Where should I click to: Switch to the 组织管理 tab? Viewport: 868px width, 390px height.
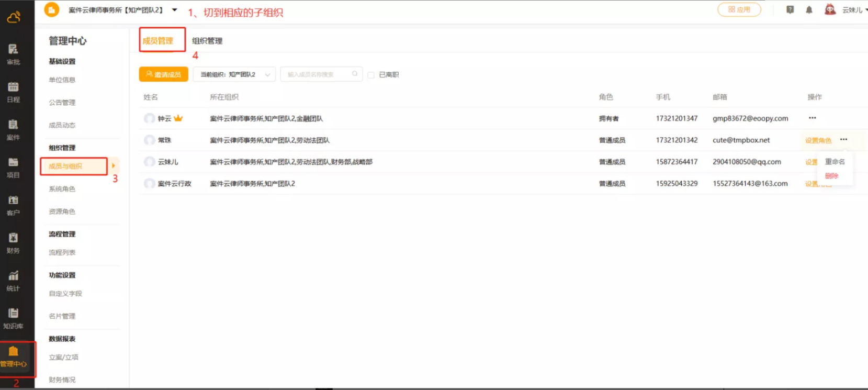tap(207, 41)
